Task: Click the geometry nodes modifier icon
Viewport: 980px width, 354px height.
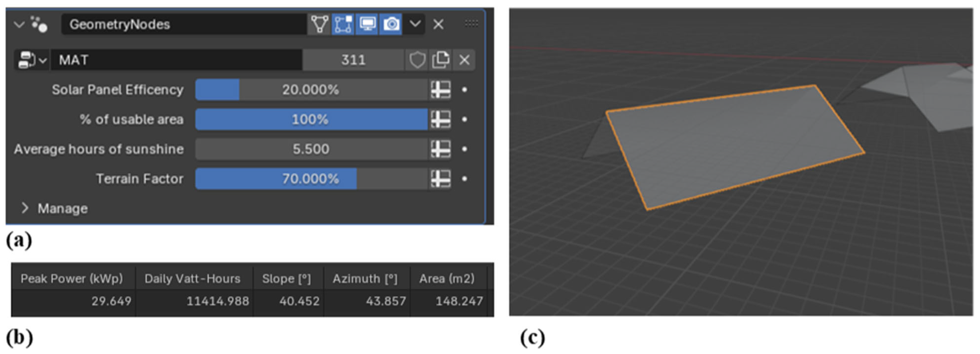Action: [x=39, y=24]
